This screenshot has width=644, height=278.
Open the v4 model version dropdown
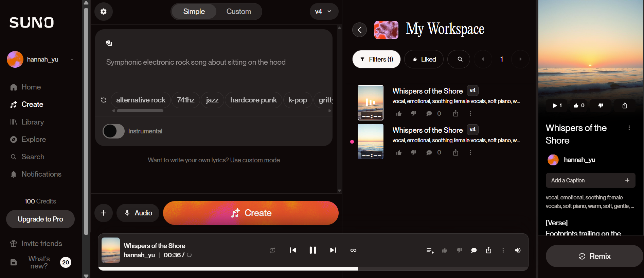[324, 12]
